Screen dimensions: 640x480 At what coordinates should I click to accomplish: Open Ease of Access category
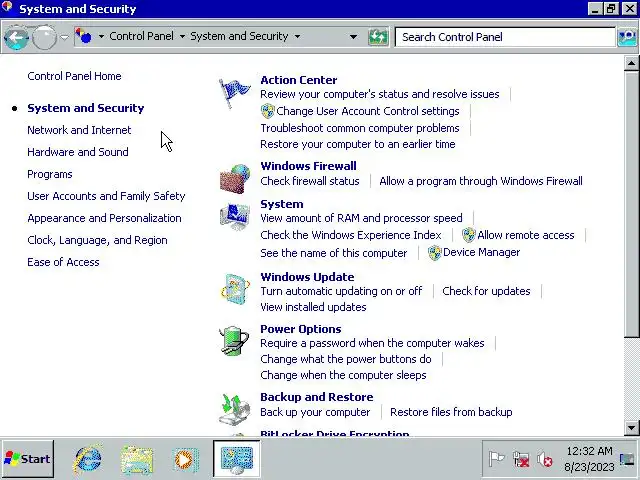63,262
